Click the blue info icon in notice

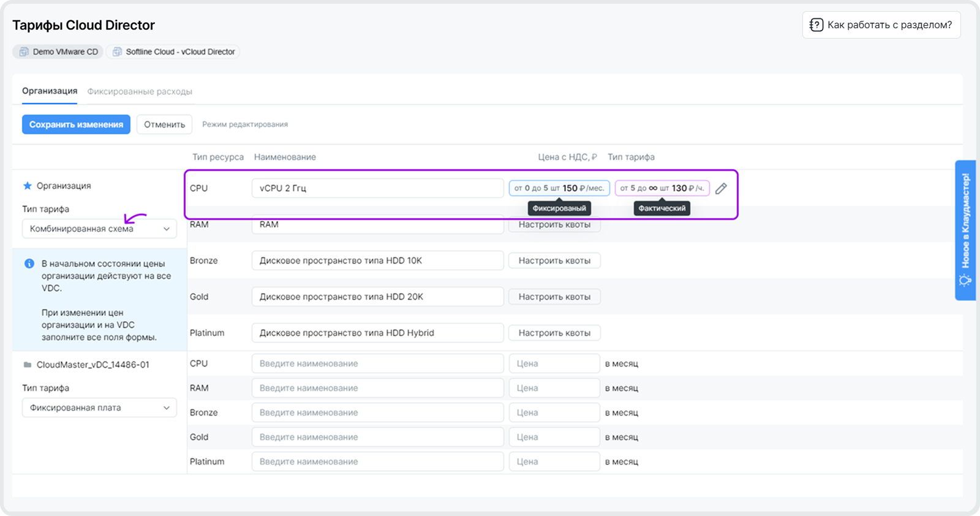[x=29, y=264]
